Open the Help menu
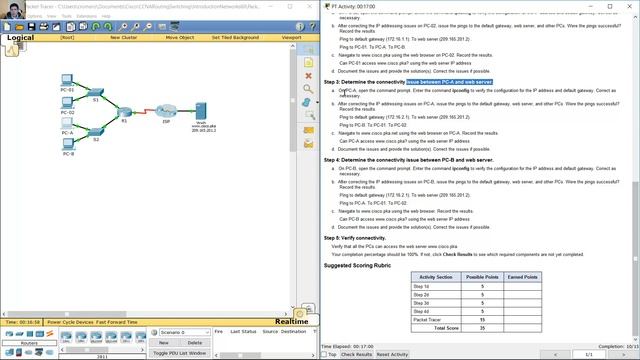The image size is (640, 360). (106, 16)
